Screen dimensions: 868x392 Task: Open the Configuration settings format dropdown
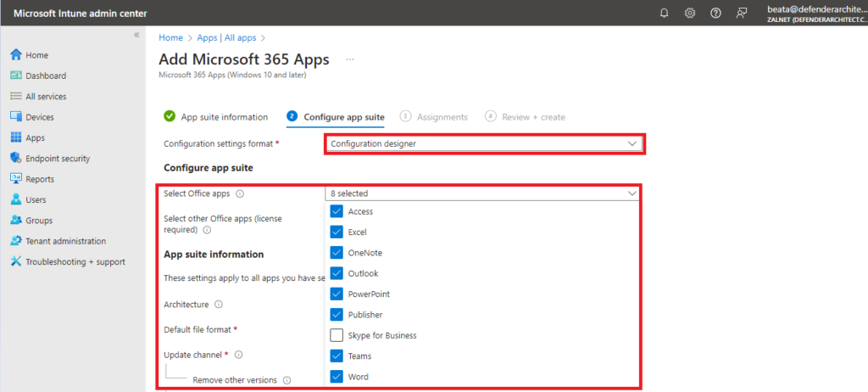point(484,143)
